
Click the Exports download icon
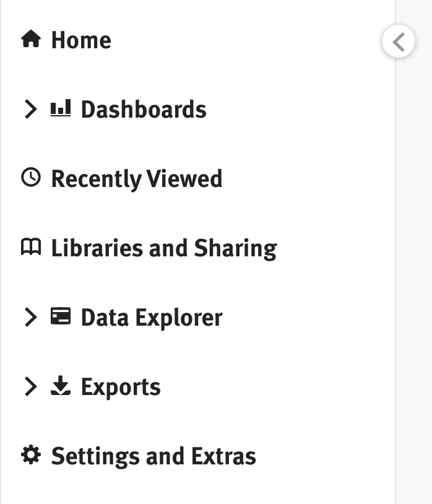(x=60, y=386)
